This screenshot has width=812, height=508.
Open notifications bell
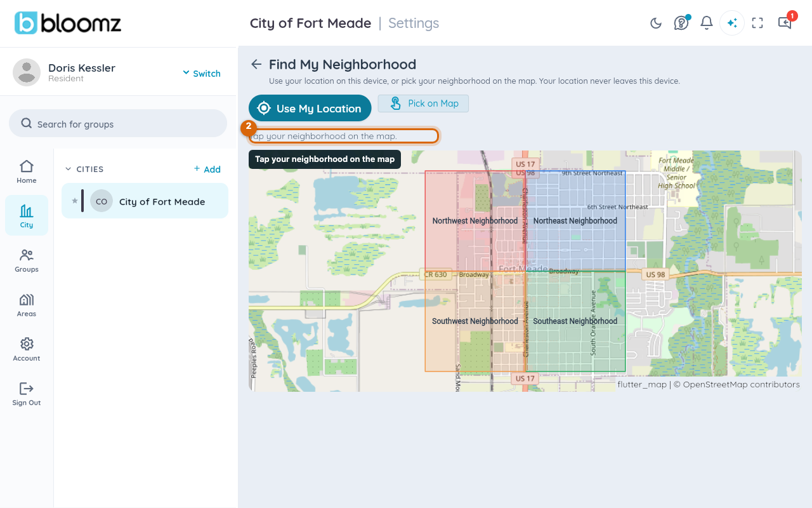[x=707, y=23]
